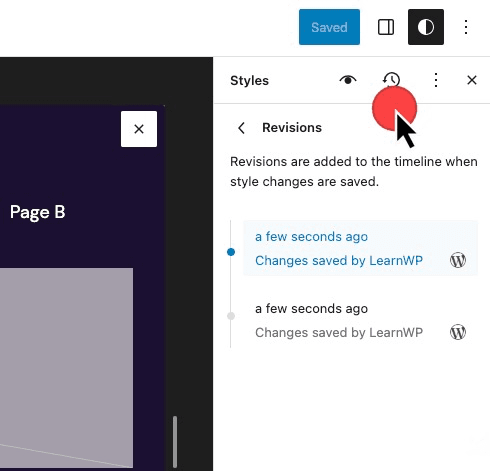Click the avatar icon on the highlighted revision
The width and height of the screenshot is (490, 471).
coord(458,260)
